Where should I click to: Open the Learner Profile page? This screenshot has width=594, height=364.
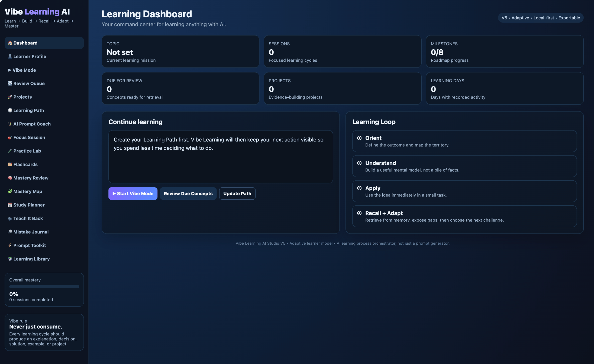(44, 56)
